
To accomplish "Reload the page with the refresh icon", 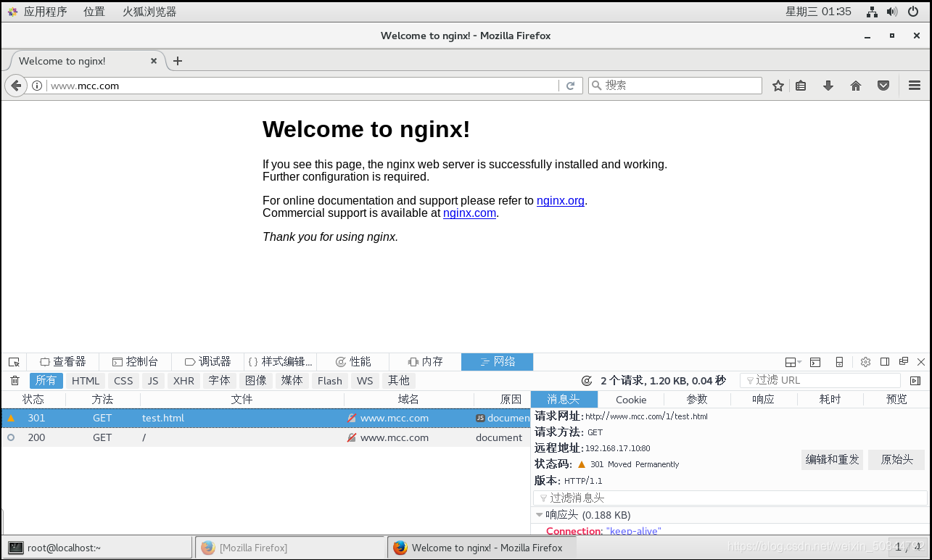I will pyautogui.click(x=570, y=86).
